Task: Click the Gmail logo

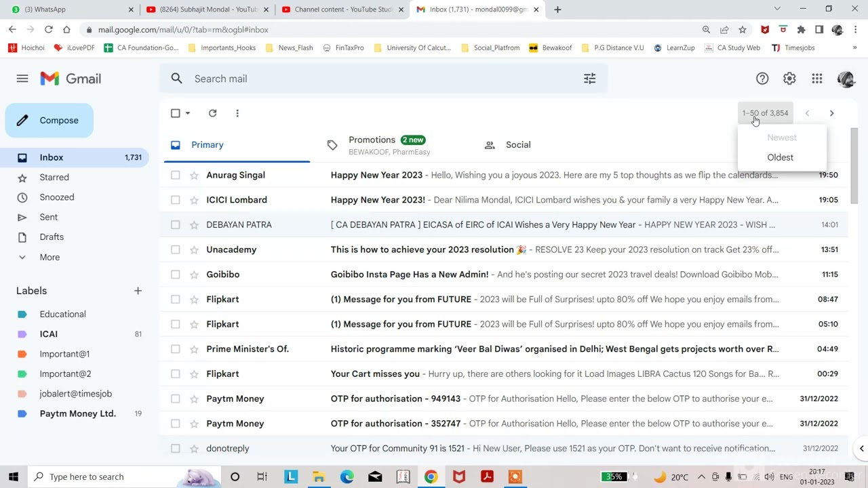Action: [71, 79]
